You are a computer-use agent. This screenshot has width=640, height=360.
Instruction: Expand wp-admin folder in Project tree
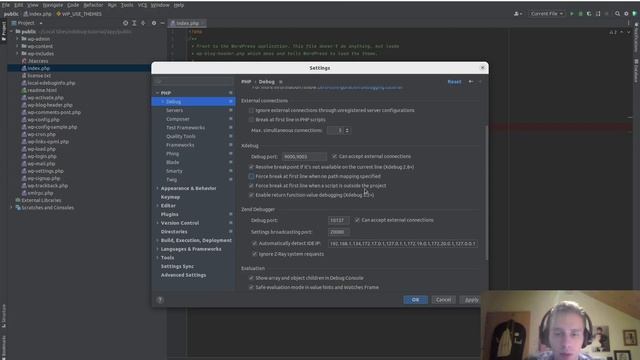coord(17,39)
